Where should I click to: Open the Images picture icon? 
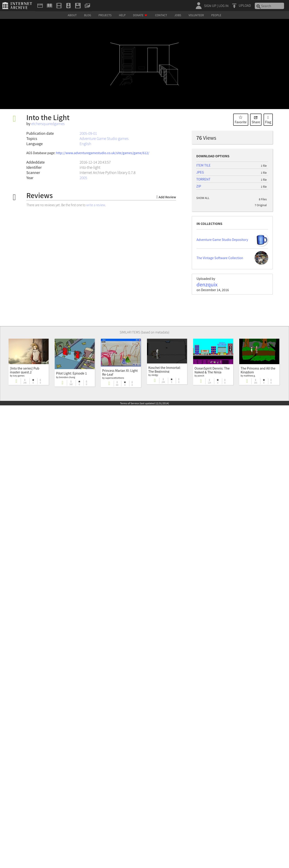[x=87, y=5]
